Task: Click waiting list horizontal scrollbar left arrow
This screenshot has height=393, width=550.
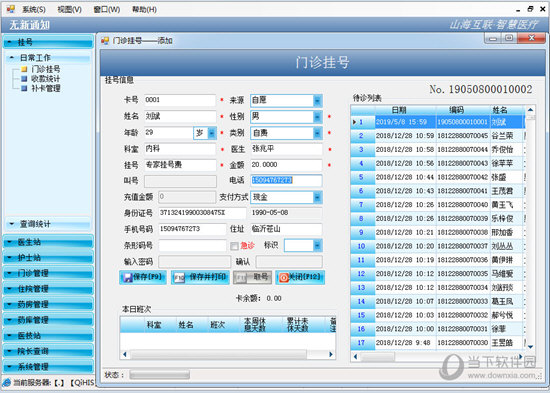Action: click(x=356, y=357)
